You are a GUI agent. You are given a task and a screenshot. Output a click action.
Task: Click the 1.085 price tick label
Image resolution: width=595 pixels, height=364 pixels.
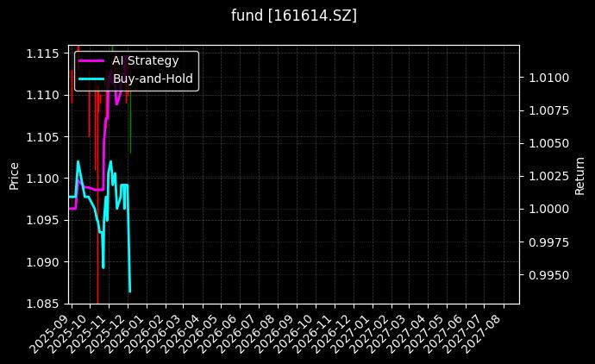click(42, 304)
